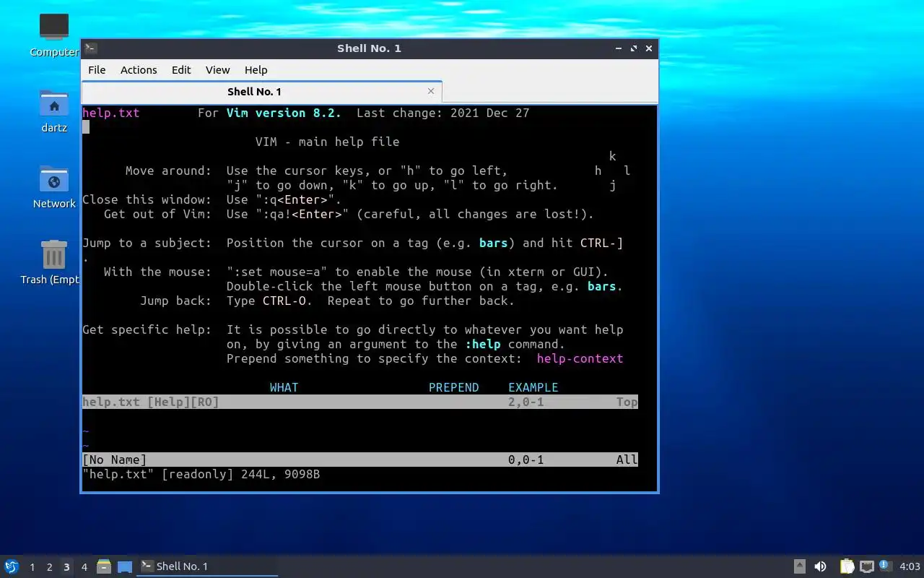Click the clock showing 4:03
Screen dimensions: 924x578
click(x=910, y=566)
